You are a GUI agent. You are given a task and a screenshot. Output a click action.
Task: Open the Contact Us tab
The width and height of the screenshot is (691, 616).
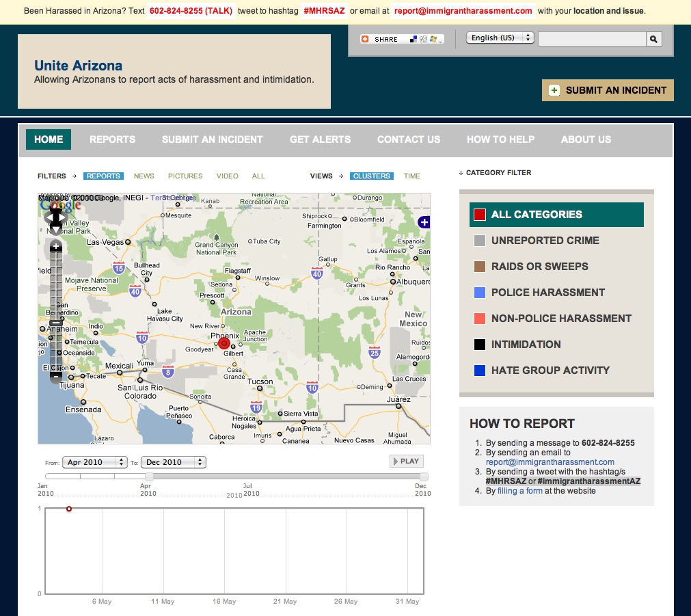click(x=409, y=139)
